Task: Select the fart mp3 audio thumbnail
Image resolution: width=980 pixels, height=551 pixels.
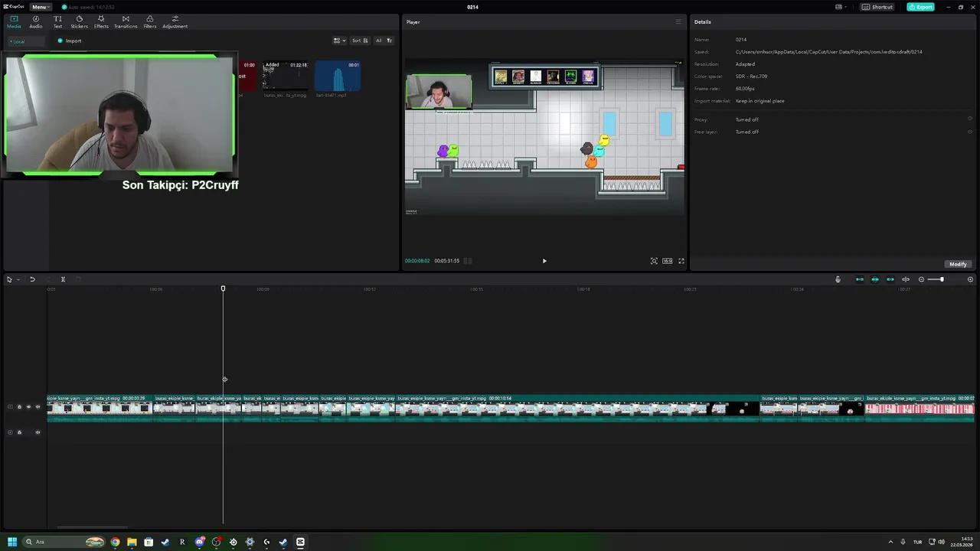Action: [338, 76]
